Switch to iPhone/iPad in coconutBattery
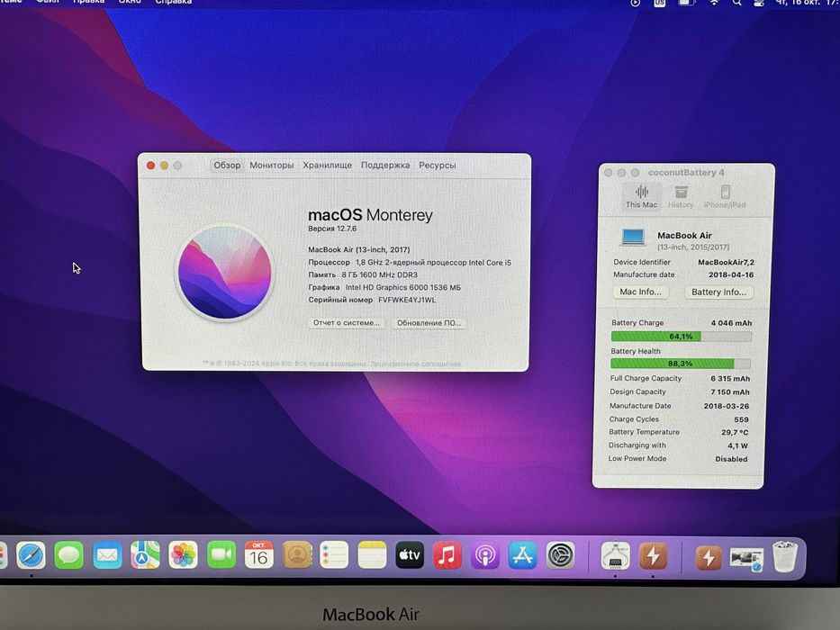This screenshot has width=840, height=630. pyautogui.click(x=725, y=196)
